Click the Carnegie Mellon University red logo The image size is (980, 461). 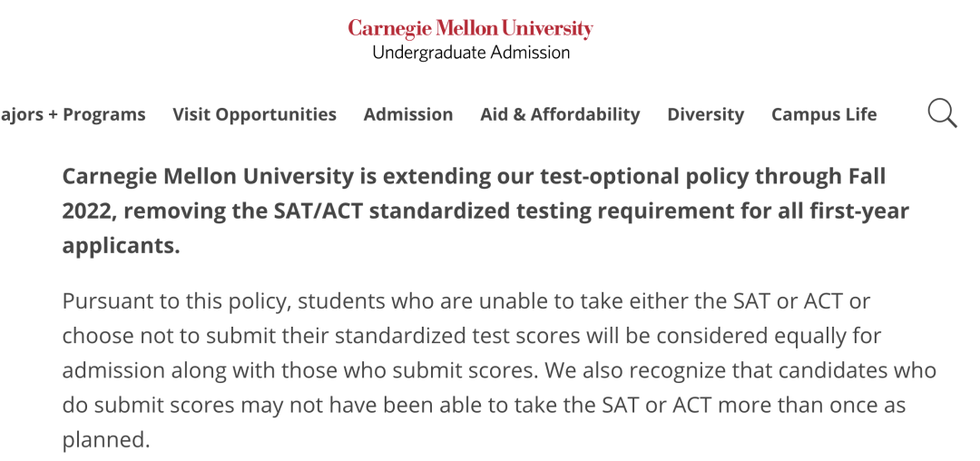point(471,29)
